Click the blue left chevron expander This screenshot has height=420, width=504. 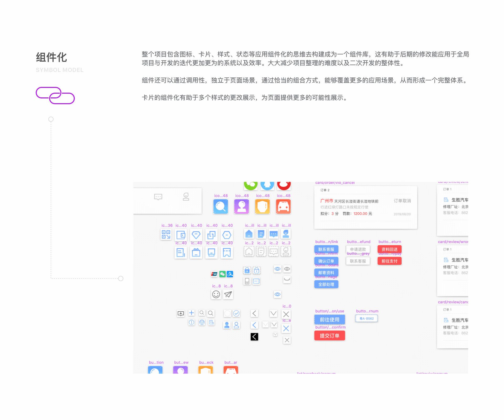coord(254,325)
